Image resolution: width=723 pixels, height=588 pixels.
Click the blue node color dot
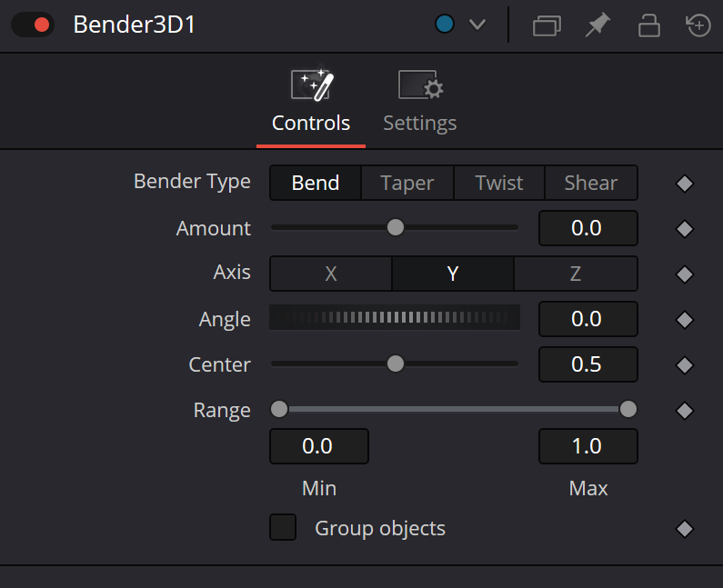pyautogui.click(x=445, y=24)
